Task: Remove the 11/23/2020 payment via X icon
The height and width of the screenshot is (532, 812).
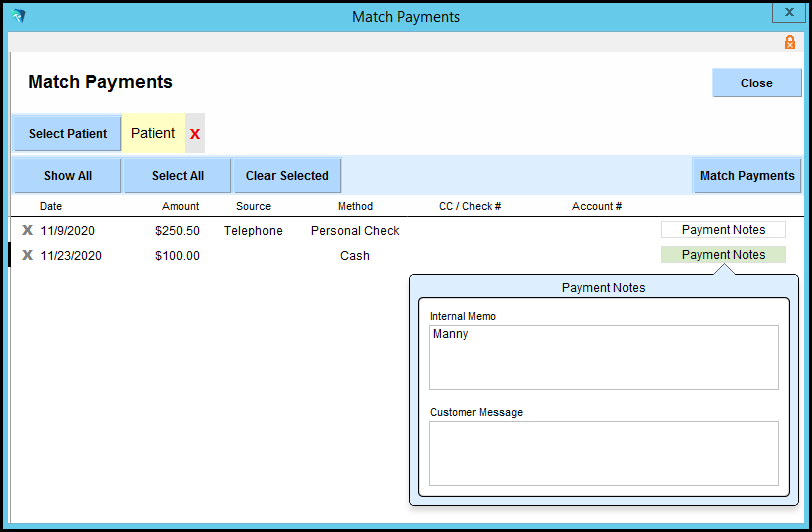Action: tap(28, 255)
